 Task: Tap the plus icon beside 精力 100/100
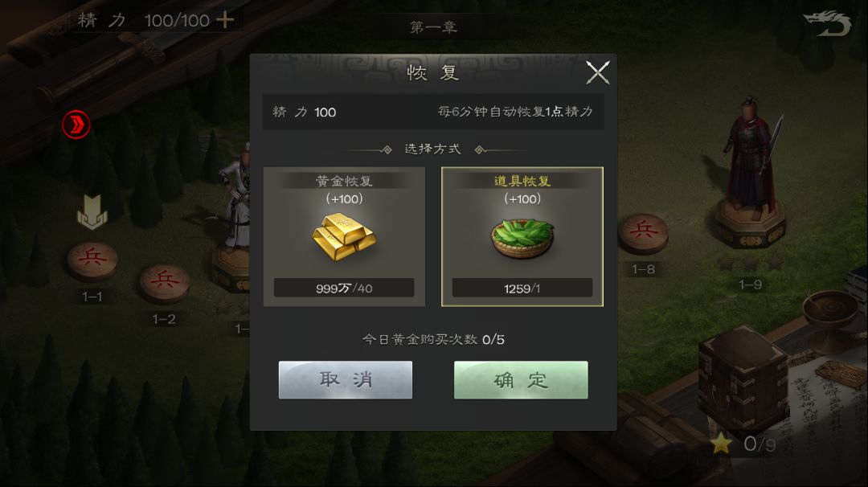225,20
